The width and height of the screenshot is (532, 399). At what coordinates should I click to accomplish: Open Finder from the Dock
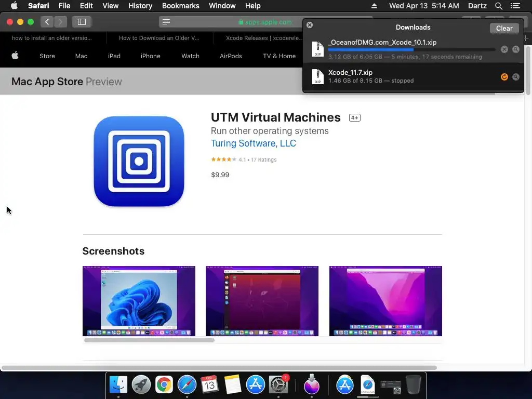(x=118, y=385)
